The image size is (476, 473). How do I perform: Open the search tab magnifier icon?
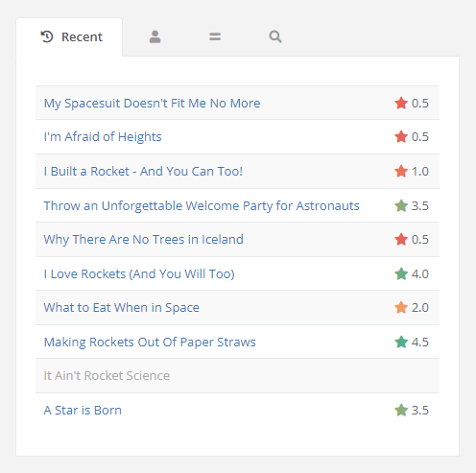pyautogui.click(x=275, y=36)
